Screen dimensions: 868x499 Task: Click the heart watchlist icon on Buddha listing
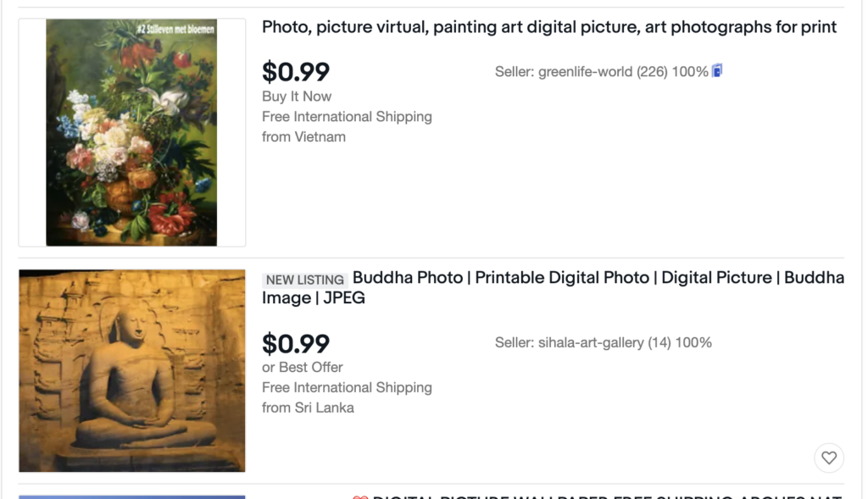(829, 458)
